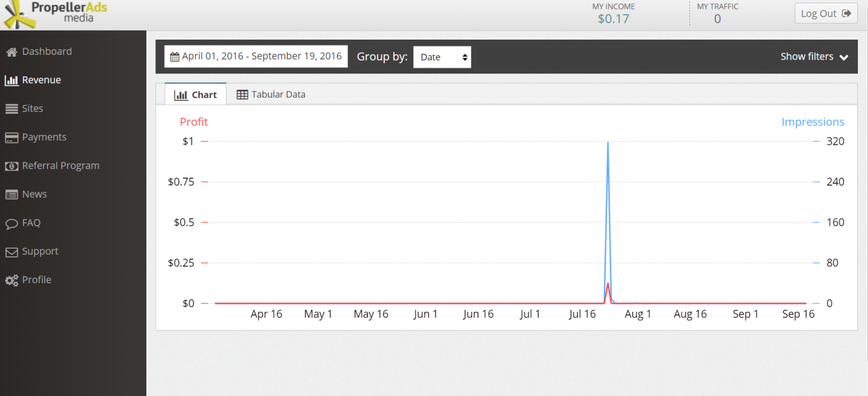Toggle the blue Impressions series legend
The height and width of the screenshot is (396, 868).
tap(812, 122)
